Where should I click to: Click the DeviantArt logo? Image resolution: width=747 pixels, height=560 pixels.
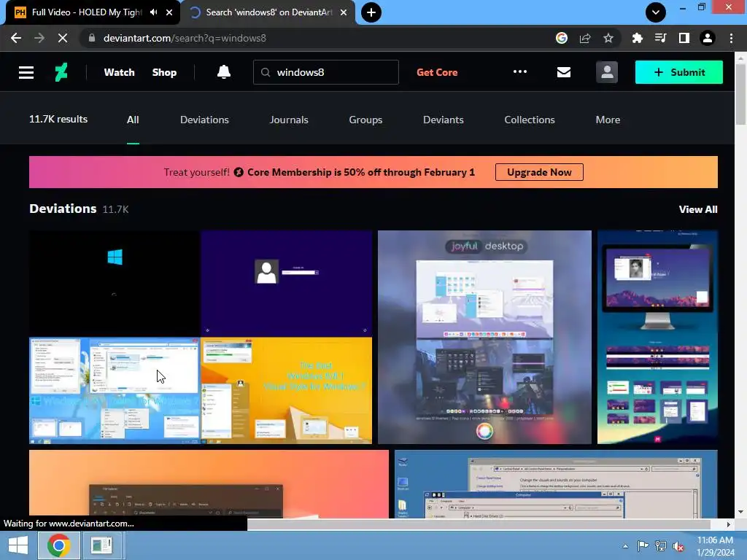tap(61, 72)
